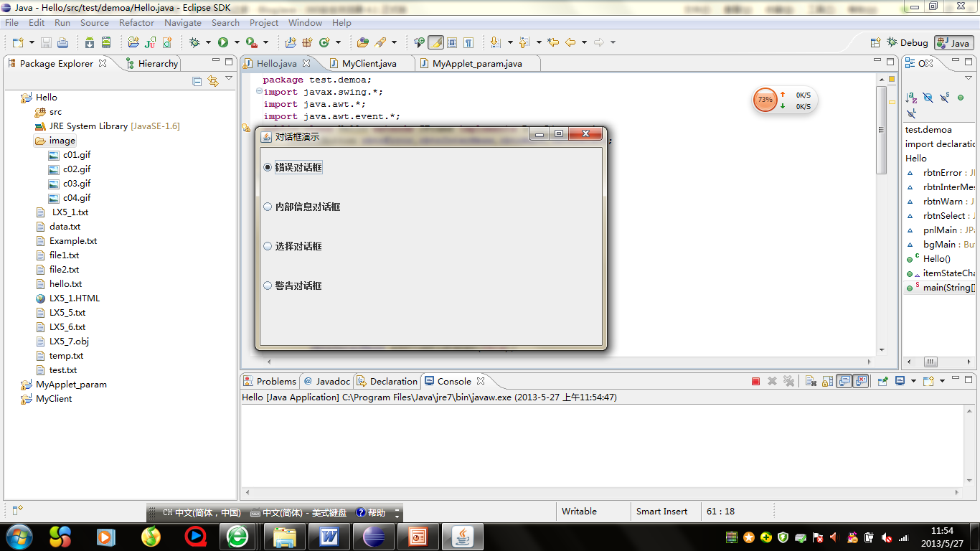980x551 pixels.
Task: Click the Pin Console icon
Action: coord(883,381)
